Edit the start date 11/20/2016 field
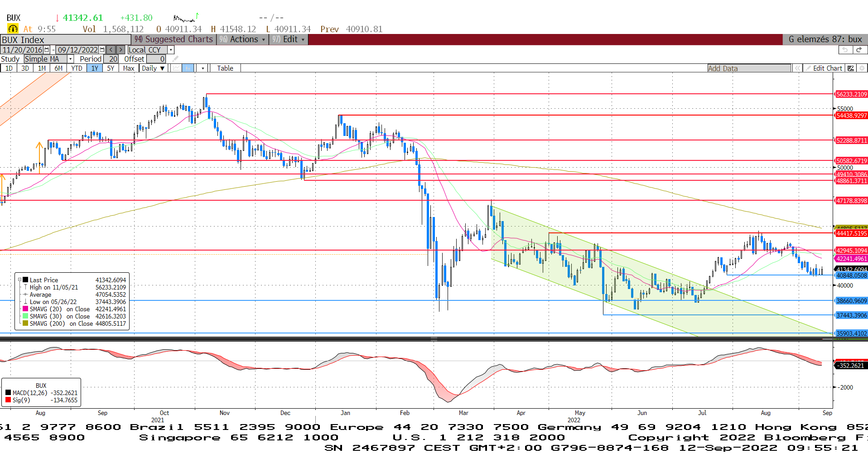The height and width of the screenshot is (473, 868). tap(22, 50)
